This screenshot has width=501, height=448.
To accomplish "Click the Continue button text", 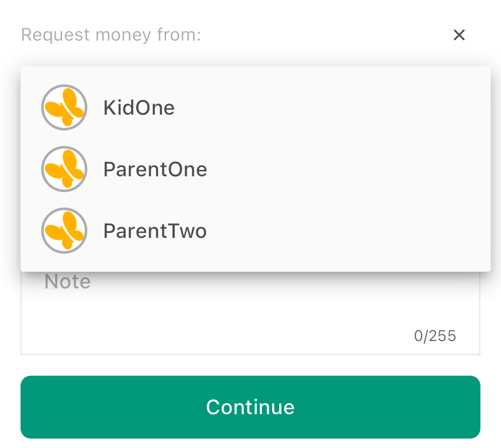I will 250,407.
